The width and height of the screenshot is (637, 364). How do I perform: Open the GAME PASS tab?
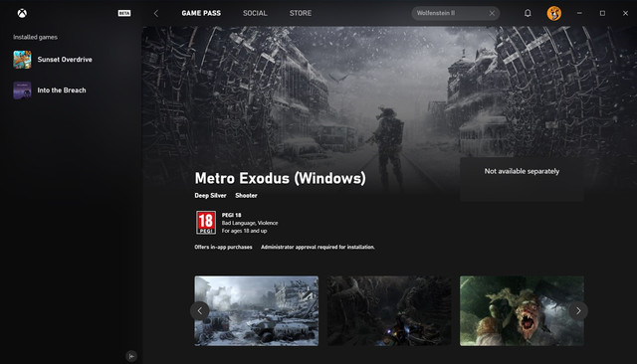(x=201, y=13)
